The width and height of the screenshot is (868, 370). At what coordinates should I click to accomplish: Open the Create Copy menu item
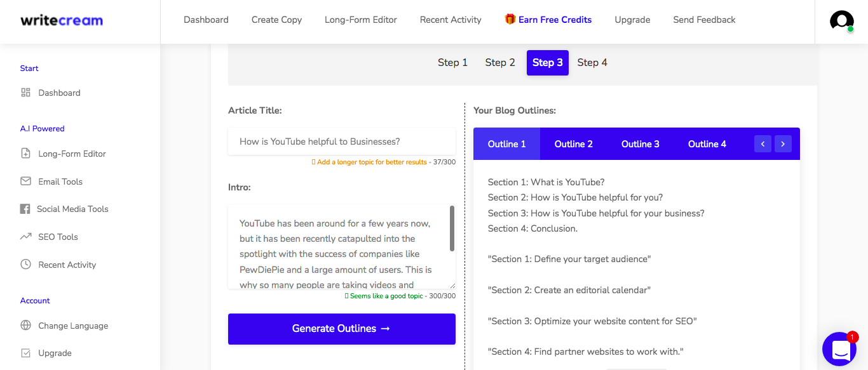[x=276, y=20]
